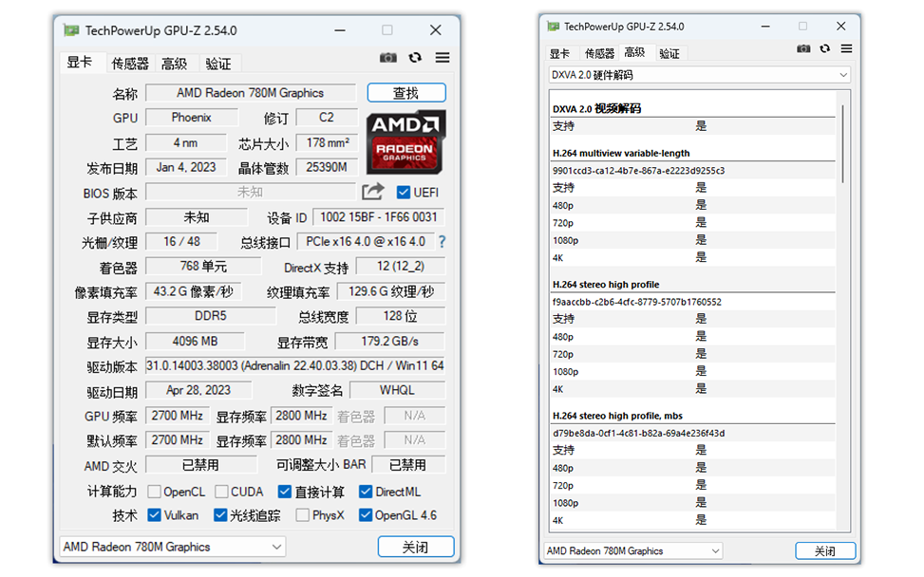
Task: Refresh readings via refresh icon in left window
Action: pyautogui.click(x=415, y=57)
